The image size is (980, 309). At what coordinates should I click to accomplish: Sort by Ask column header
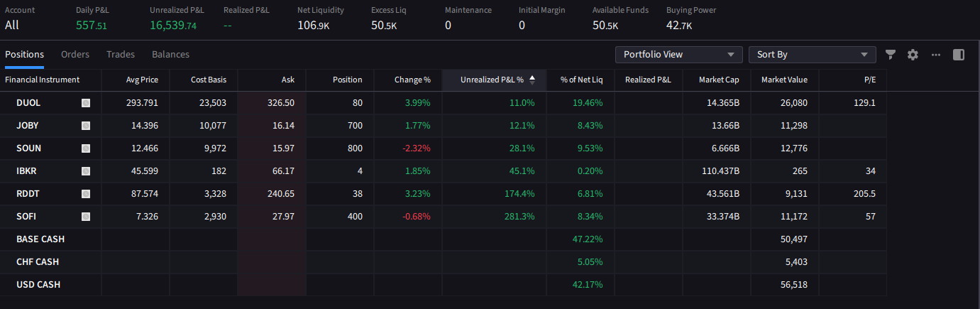tap(272, 80)
